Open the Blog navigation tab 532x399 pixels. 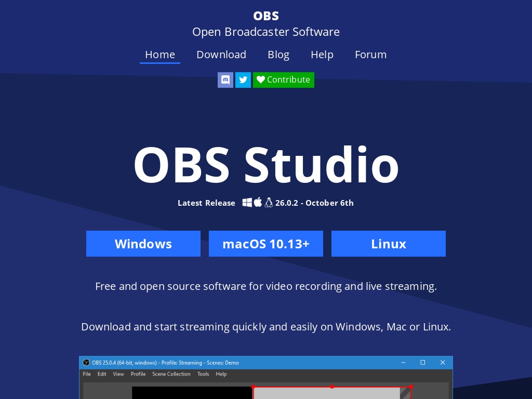pos(278,55)
